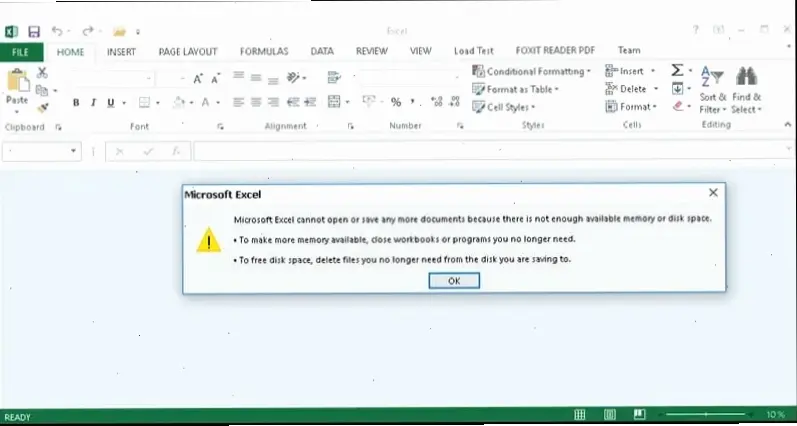Switch to the PAGE LAYOUT tab

[x=188, y=52]
